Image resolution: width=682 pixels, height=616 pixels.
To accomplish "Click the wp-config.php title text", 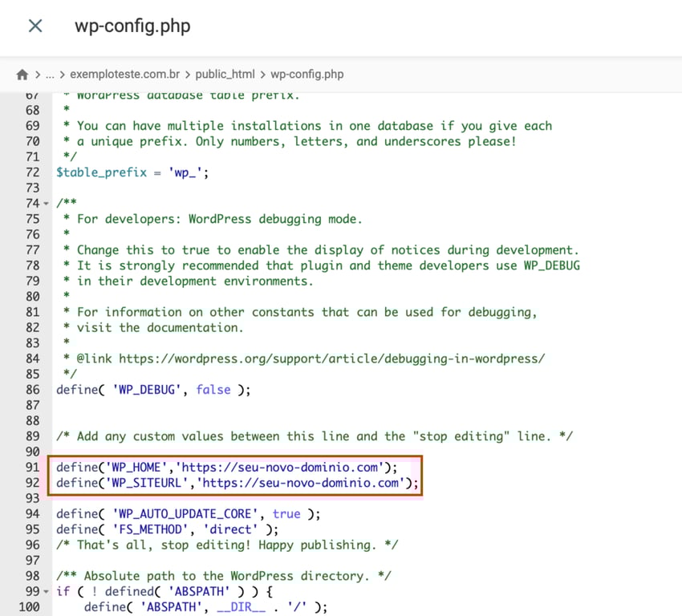I will [132, 26].
